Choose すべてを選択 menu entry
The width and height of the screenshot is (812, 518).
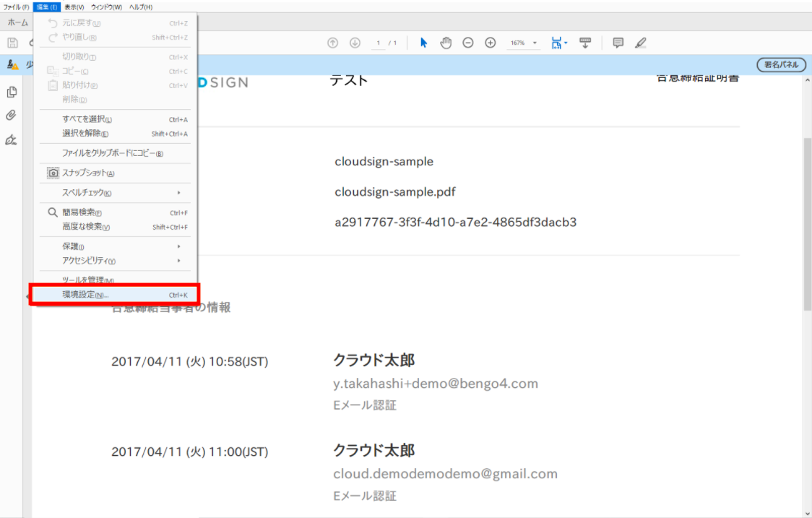[x=115, y=119]
